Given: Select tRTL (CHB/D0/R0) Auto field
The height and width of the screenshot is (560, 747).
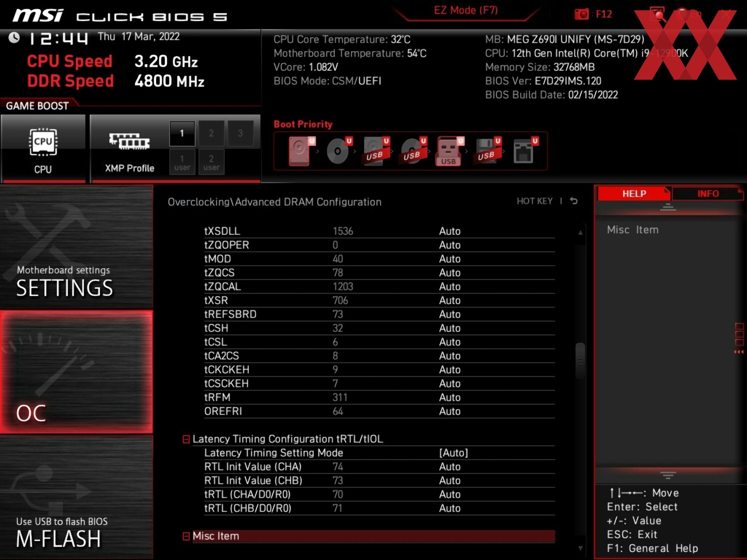Looking at the screenshot, I should (450, 508).
